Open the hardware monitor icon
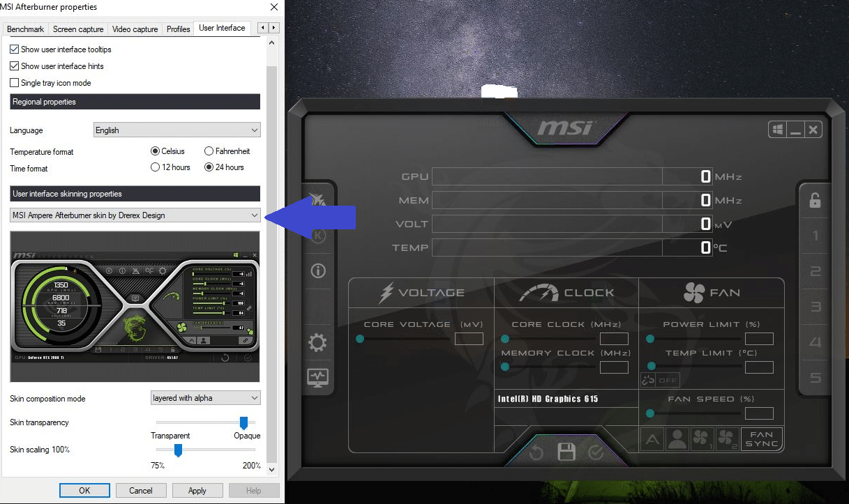Viewport: 849px width, 504px height. 317,377
